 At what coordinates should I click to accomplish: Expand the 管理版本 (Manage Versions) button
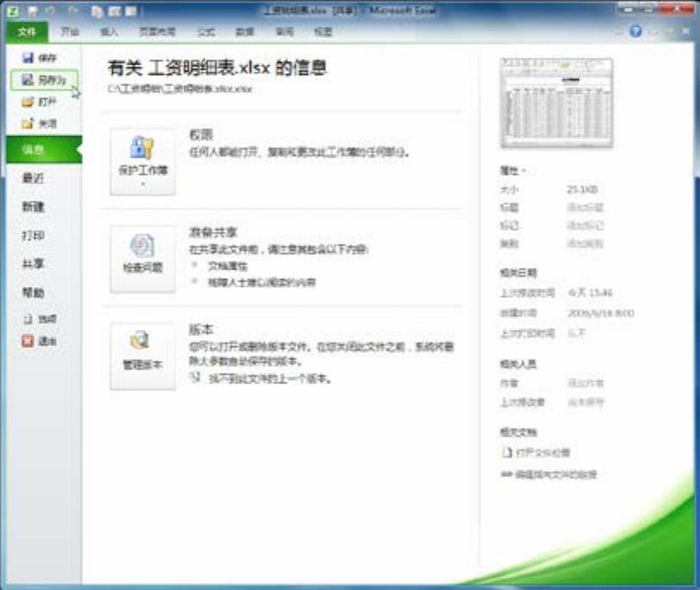pyautogui.click(x=143, y=357)
